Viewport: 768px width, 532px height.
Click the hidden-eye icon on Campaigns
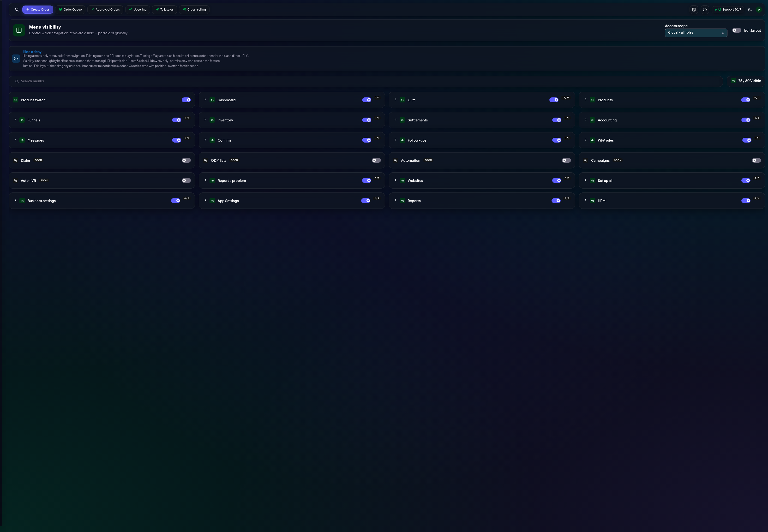pyautogui.click(x=586, y=160)
